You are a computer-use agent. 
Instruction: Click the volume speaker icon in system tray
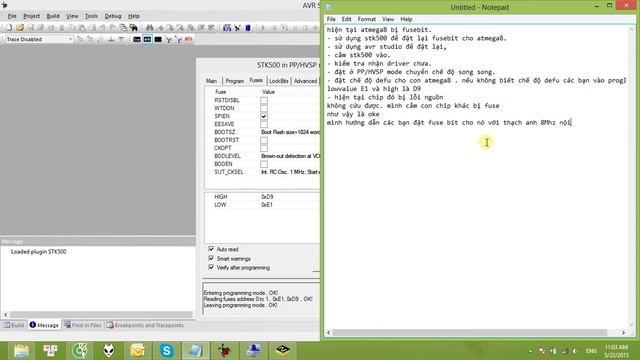pyautogui.click(x=575, y=351)
